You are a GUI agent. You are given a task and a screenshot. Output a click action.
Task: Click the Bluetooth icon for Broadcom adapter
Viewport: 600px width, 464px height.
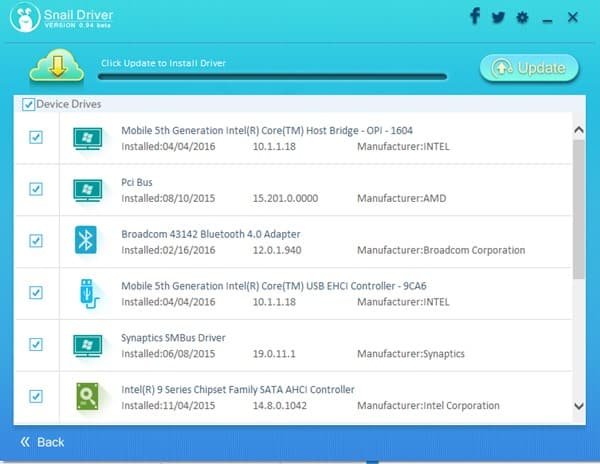tap(88, 240)
